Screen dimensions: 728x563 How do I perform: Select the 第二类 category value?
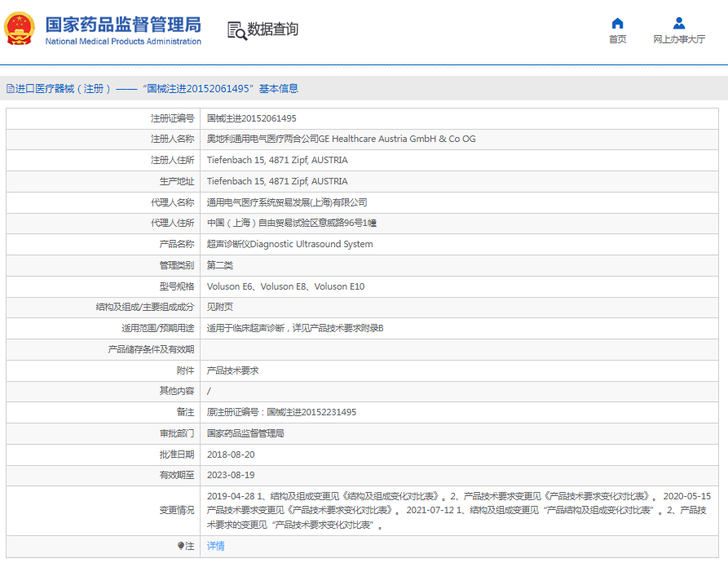[x=219, y=265]
